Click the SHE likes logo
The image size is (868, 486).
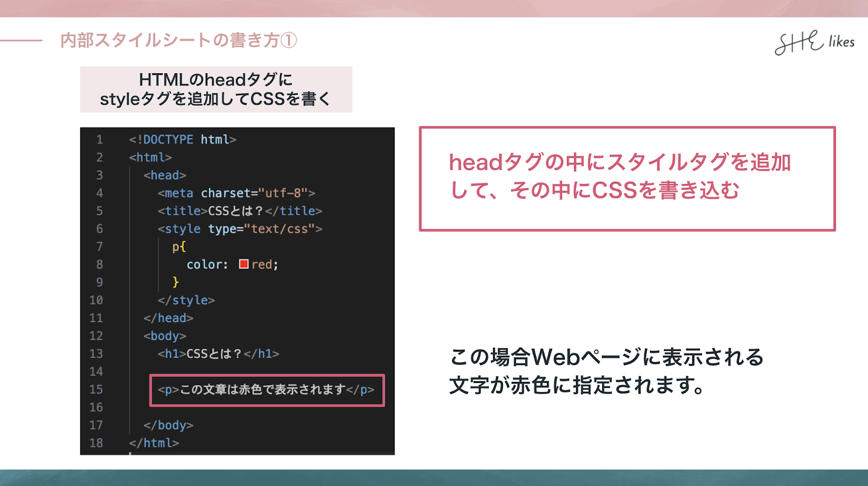pyautogui.click(x=814, y=42)
